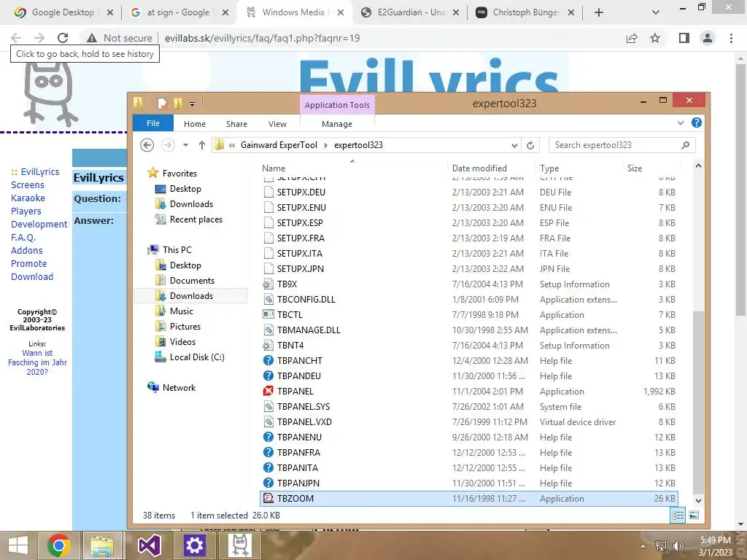Click the TBCONFIG.DLL file icon
Viewport: 747px width, 560px height.
tap(268, 299)
